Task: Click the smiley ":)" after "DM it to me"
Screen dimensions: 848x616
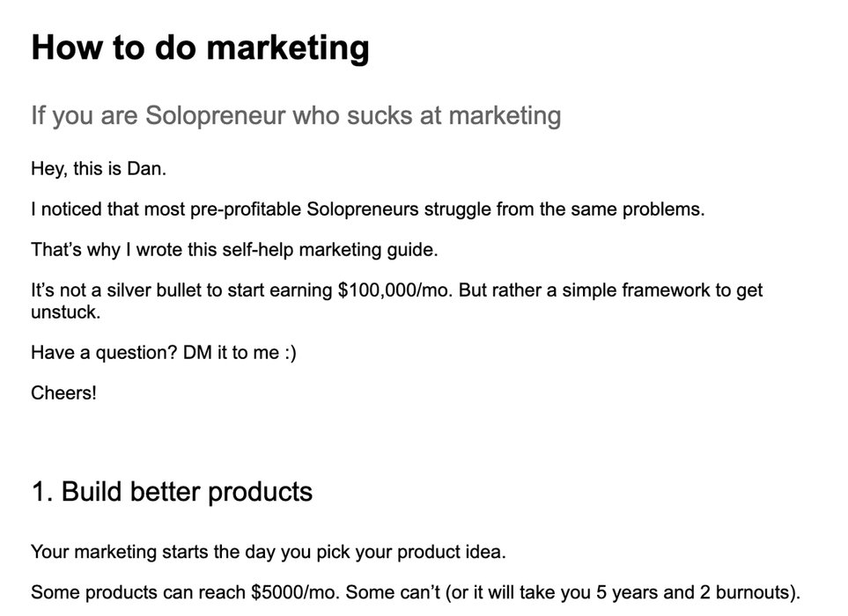Action: [290, 353]
